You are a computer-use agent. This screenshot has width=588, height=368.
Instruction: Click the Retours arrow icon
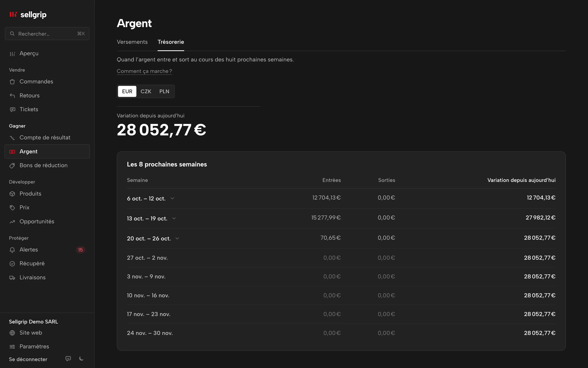(12, 96)
